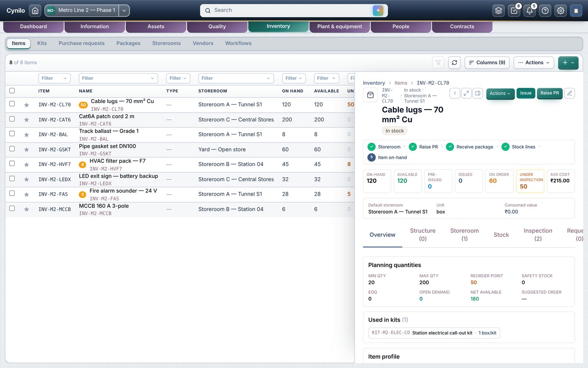Open the detail panel Actions dropdown

(x=500, y=93)
